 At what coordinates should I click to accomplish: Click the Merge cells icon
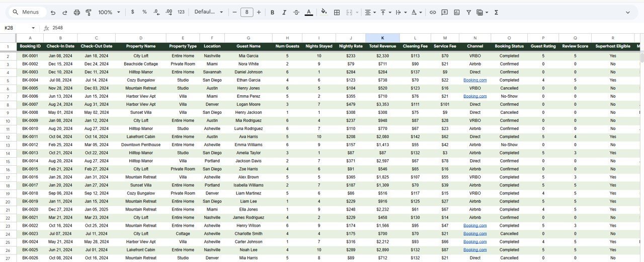350,12
